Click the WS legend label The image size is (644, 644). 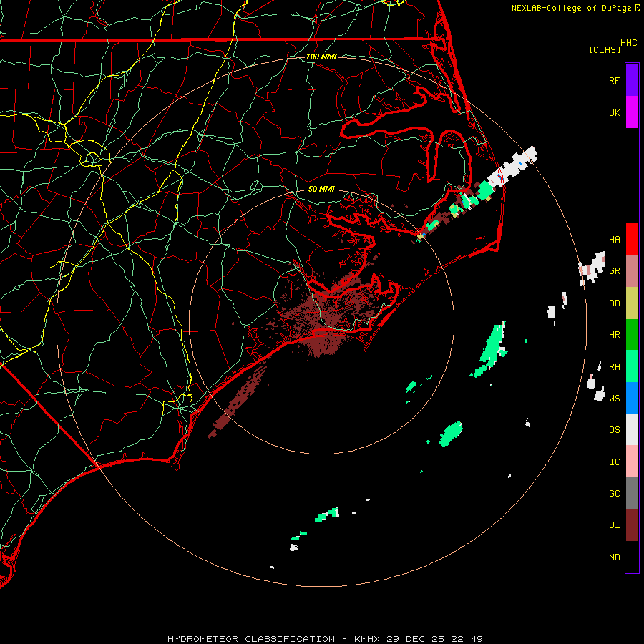click(614, 398)
